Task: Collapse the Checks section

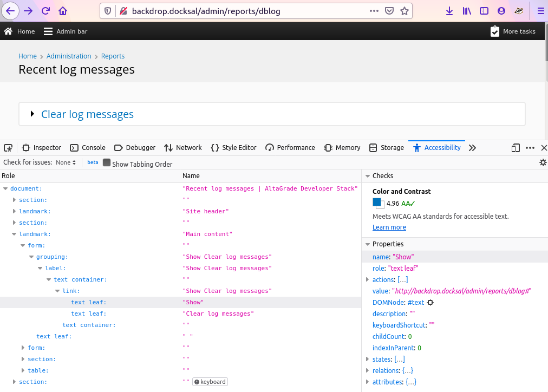Action: click(368, 176)
